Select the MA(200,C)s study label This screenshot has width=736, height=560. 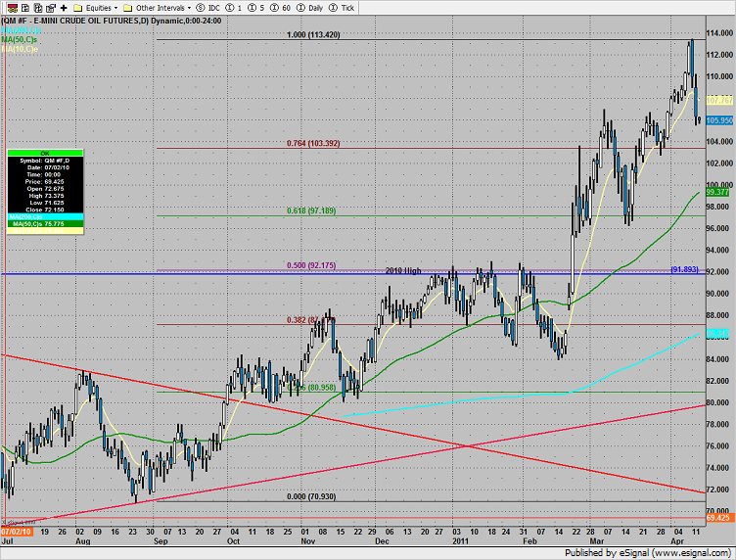pyautogui.click(x=22, y=30)
